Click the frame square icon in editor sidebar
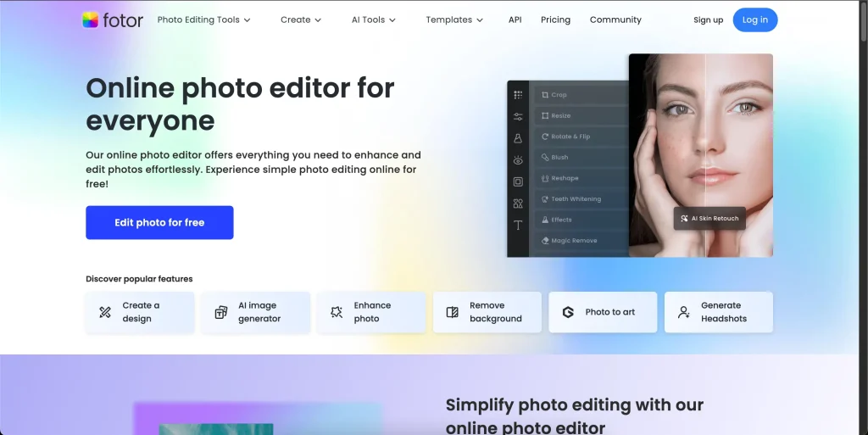868x435 pixels. pos(518,181)
